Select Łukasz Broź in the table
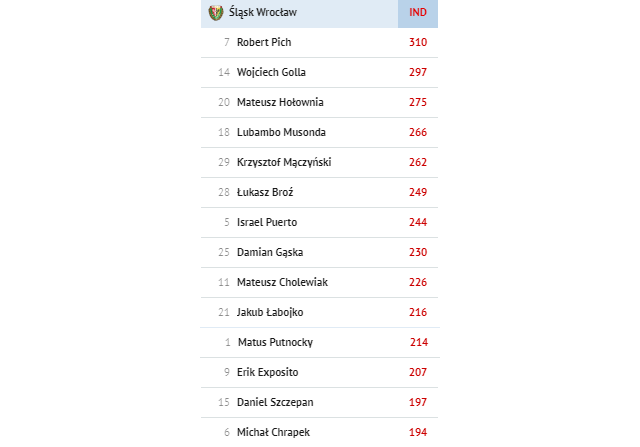Image resolution: width=640 pixels, height=447 pixels. click(265, 192)
